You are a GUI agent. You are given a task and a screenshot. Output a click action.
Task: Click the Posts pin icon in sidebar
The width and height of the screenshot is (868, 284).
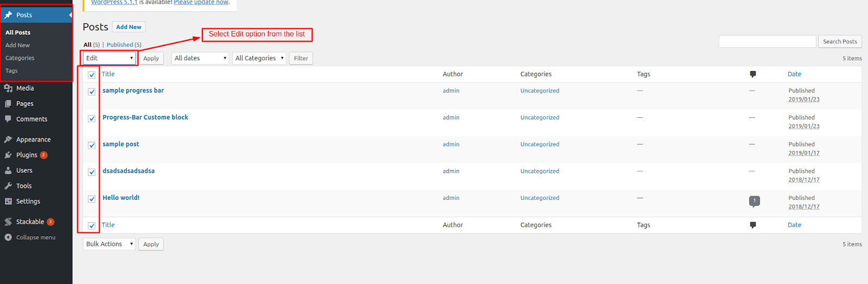point(8,15)
